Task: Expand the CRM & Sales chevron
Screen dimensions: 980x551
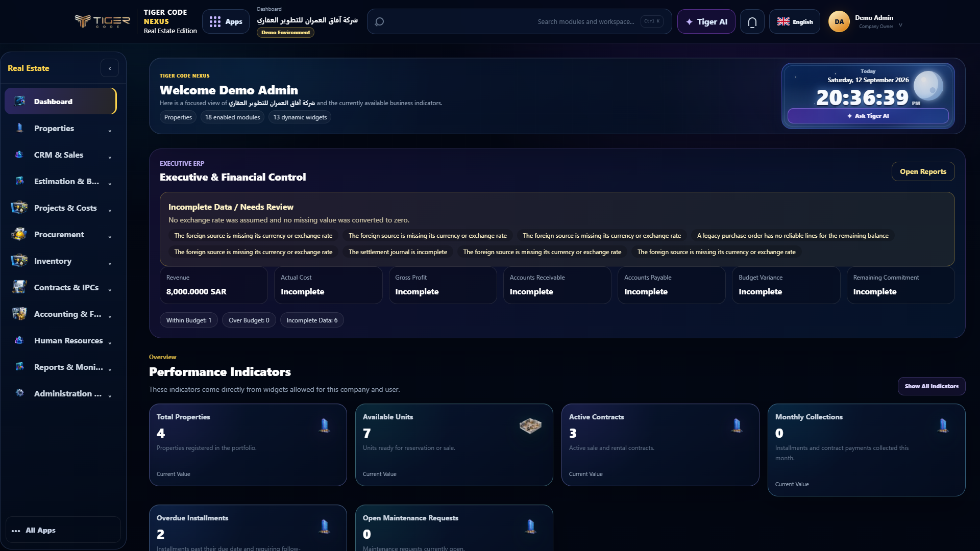Action: coord(110,158)
